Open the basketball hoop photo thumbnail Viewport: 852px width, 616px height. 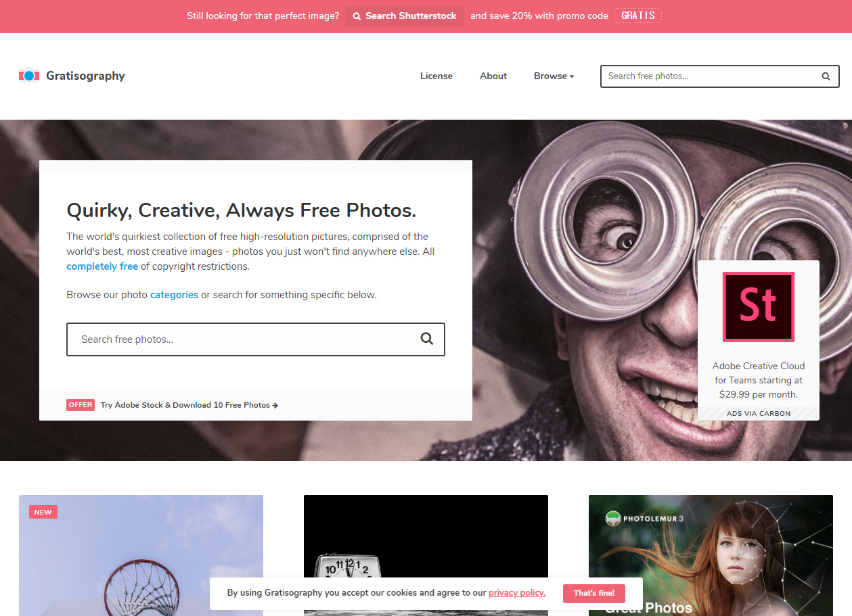click(141, 556)
